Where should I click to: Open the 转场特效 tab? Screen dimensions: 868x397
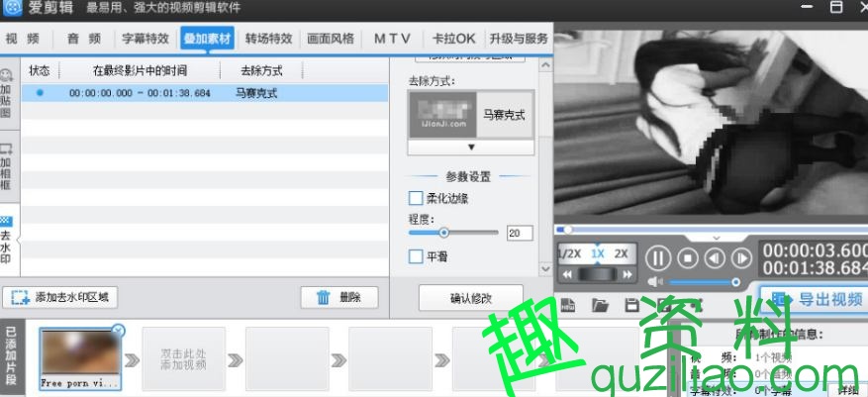click(x=268, y=39)
